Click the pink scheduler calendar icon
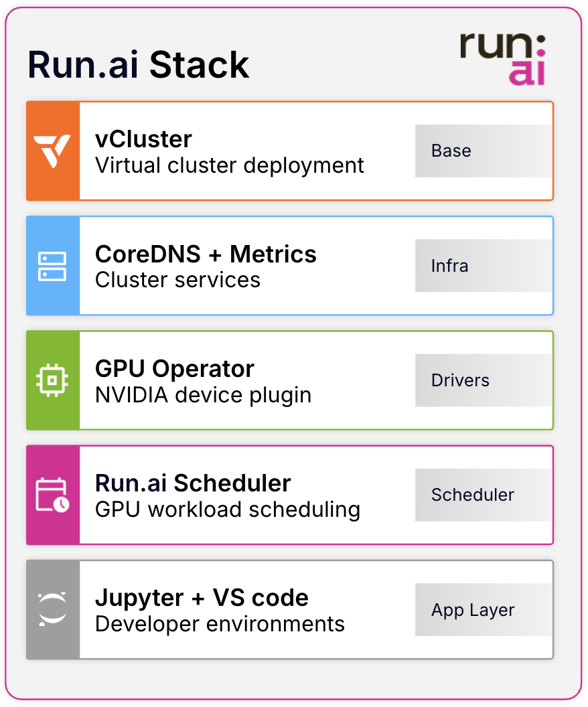The height and width of the screenshot is (707, 588). click(53, 494)
